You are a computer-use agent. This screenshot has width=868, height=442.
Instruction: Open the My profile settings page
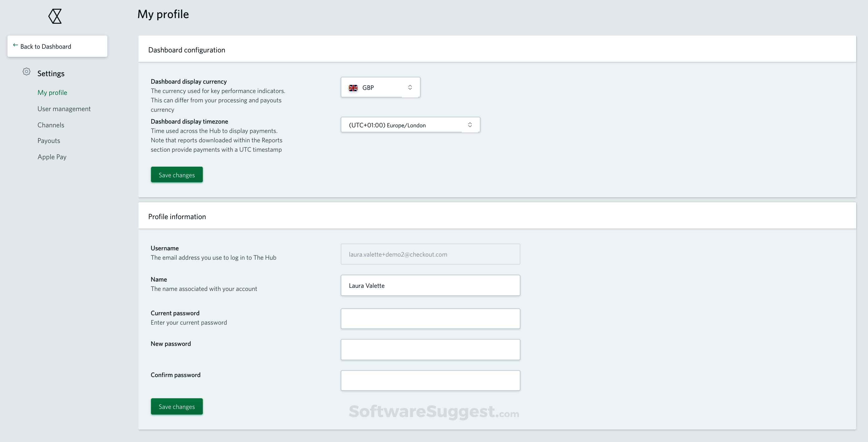52,92
